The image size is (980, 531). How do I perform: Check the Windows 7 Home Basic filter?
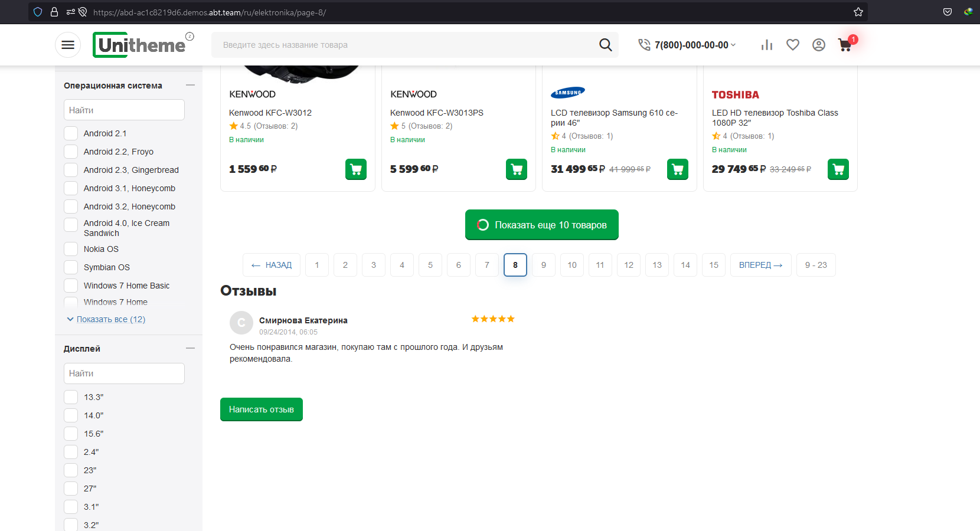coord(71,286)
